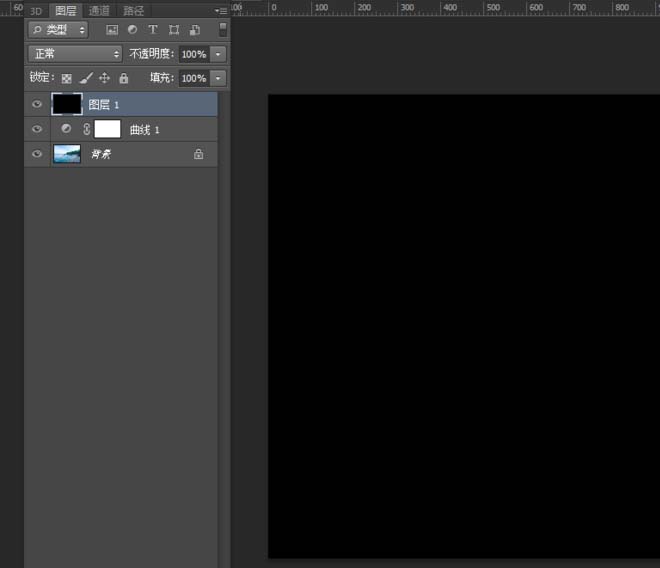Toggle the layer filtering on/off switch
The height and width of the screenshot is (568, 660).
[223, 30]
